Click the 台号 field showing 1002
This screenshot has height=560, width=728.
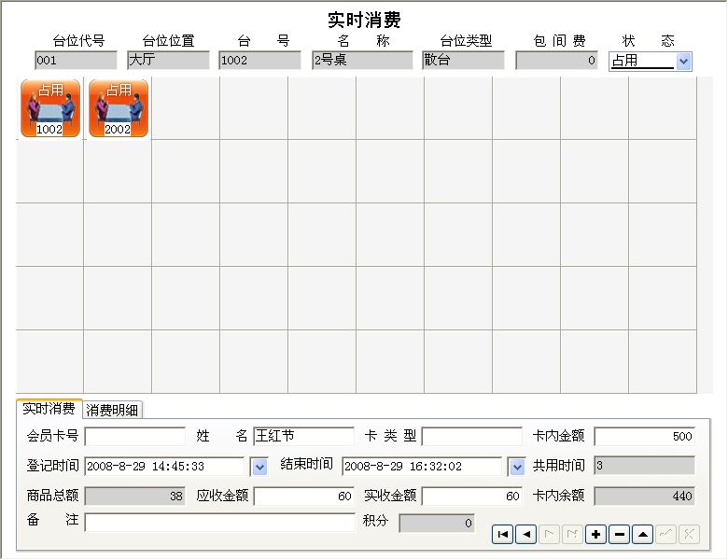click(x=260, y=61)
